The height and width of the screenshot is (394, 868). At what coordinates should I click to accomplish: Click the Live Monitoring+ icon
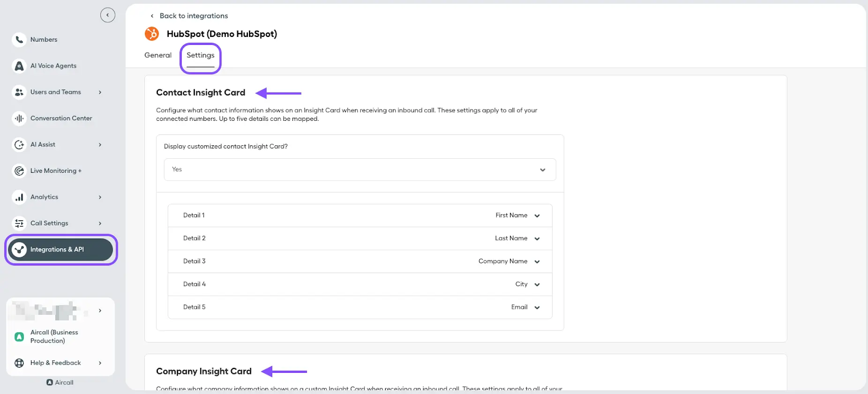tap(19, 171)
